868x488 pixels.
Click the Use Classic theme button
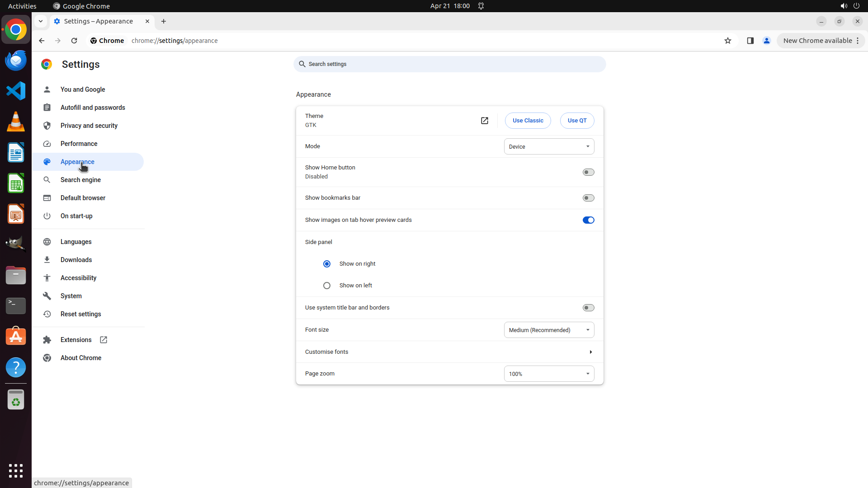coord(528,121)
